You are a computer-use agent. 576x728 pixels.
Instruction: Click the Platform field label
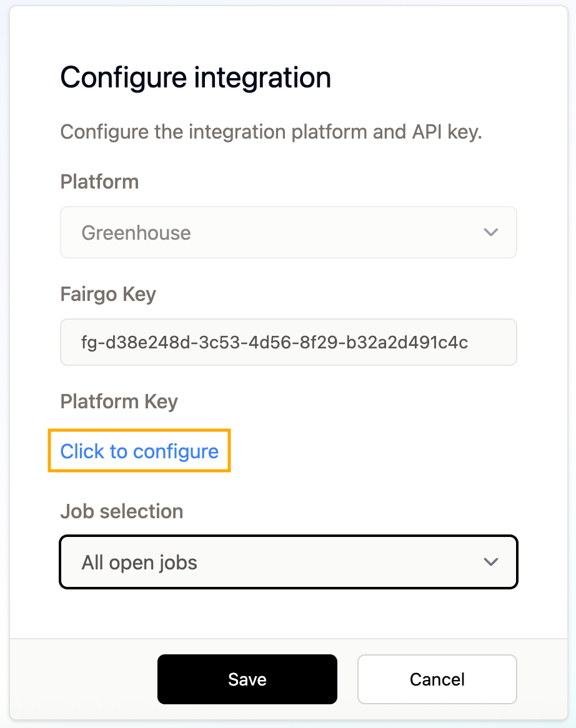(99, 182)
